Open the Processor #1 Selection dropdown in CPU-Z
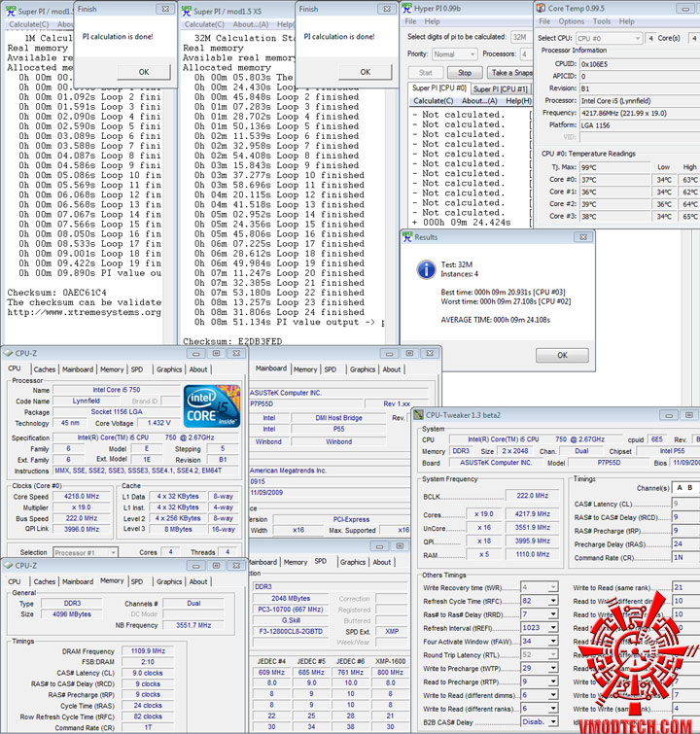The width and height of the screenshot is (700, 734). click(86, 552)
